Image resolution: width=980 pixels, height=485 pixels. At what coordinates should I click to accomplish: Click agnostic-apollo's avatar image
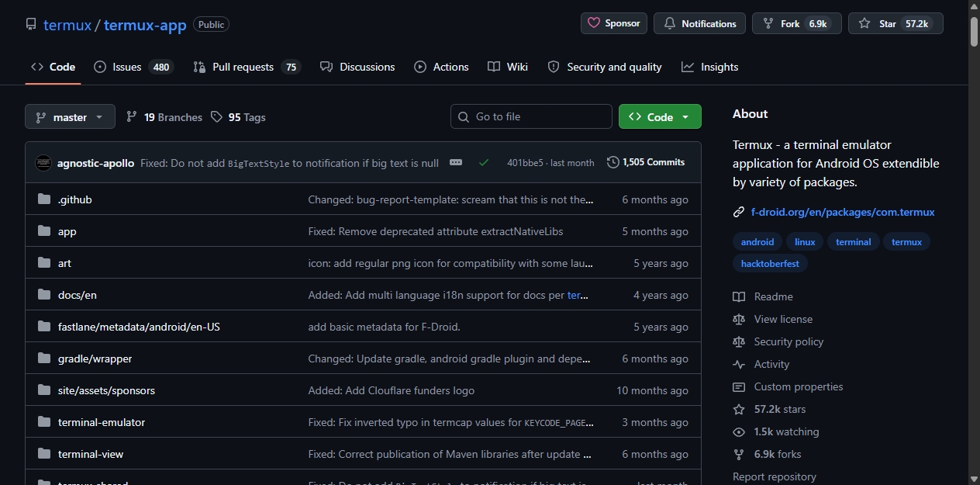tap(43, 163)
